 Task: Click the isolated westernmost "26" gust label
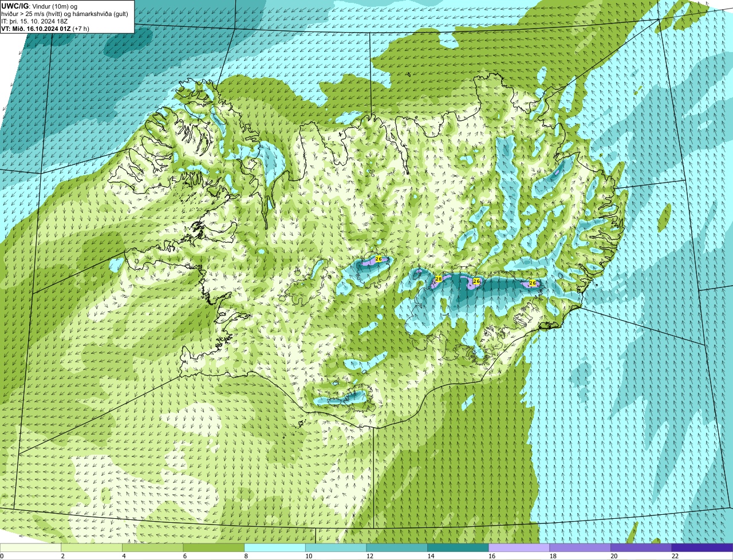pos(379,259)
